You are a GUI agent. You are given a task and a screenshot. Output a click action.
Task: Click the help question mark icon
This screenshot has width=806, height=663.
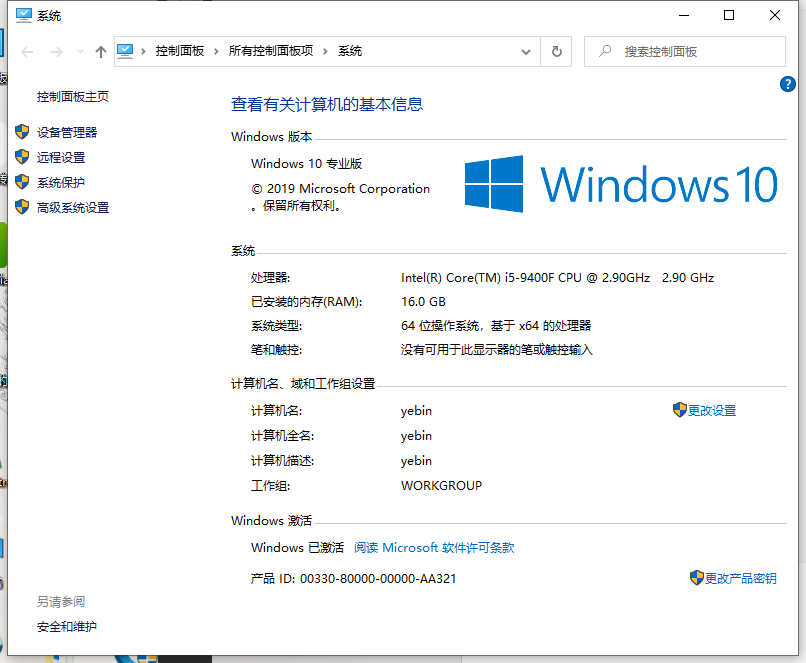click(x=787, y=84)
